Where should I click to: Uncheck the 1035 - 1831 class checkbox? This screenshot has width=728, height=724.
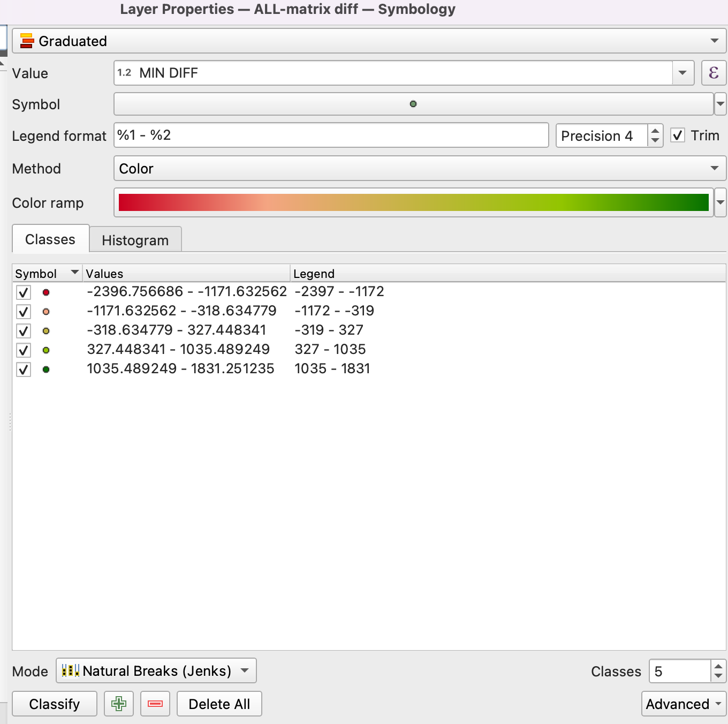point(24,369)
